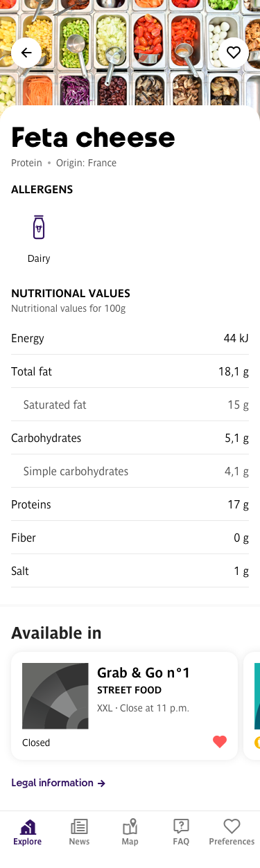Image resolution: width=260 pixels, height=868 pixels.
Task: Tap the food header photo
Action: [x=130, y=52]
